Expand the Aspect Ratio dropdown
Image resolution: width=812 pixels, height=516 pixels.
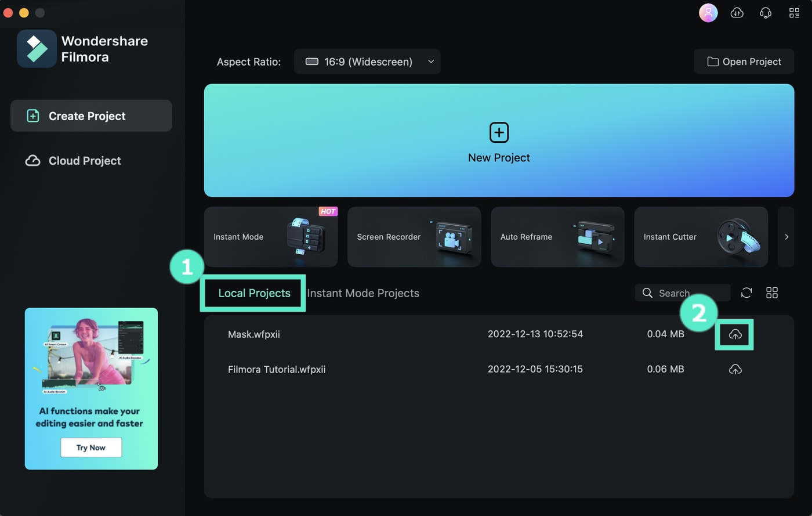[367, 62]
